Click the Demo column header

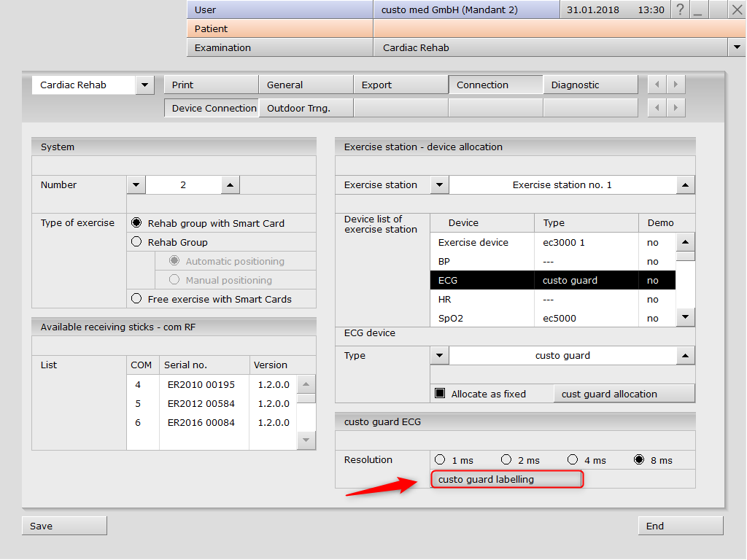667,223
